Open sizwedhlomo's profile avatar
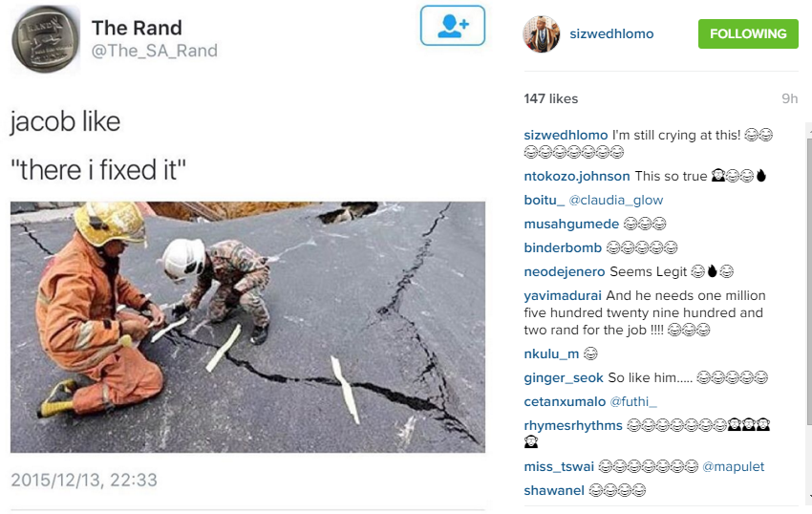Screen dimensions: 812x514 541,33
